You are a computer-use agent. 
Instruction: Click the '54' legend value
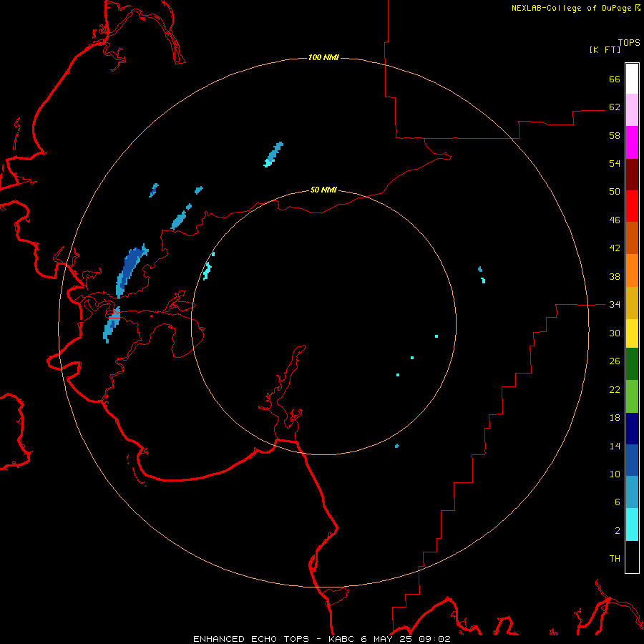615,163
